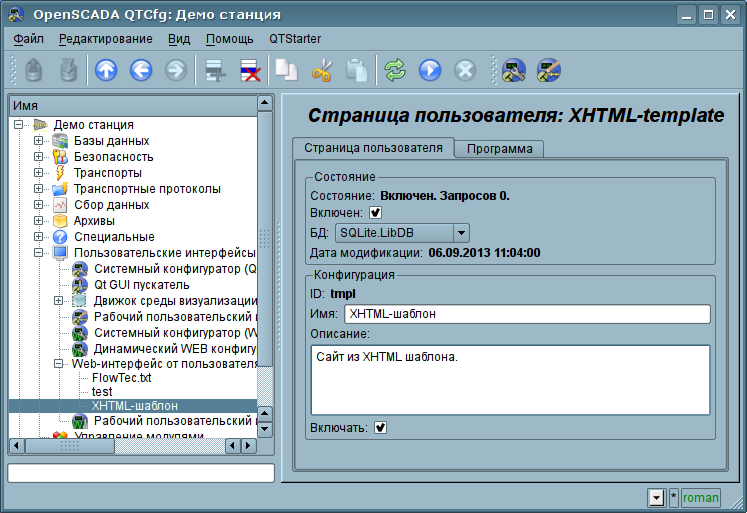Click the Up navigation arrow icon
Image resolution: width=747 pixels, height=513 pixels.
[x=105, y=70]
